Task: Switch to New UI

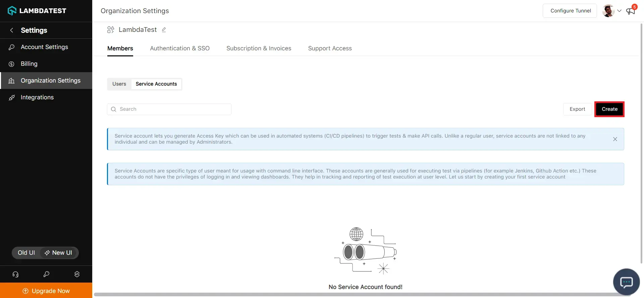Action: [x=59, y=253]
